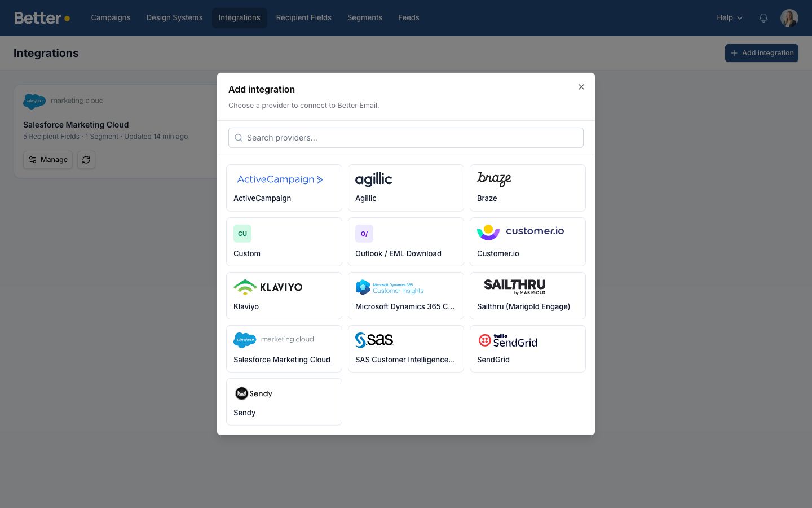This screenshot has width=812, height=508.
Task: Click the Sailthru (Marigold Engage) label
Action: pos(524,306)
